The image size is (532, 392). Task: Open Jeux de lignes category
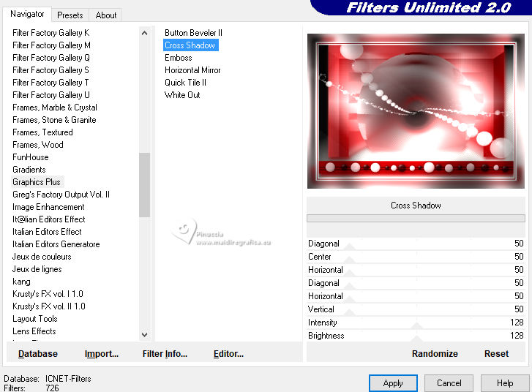pos(37,269)
